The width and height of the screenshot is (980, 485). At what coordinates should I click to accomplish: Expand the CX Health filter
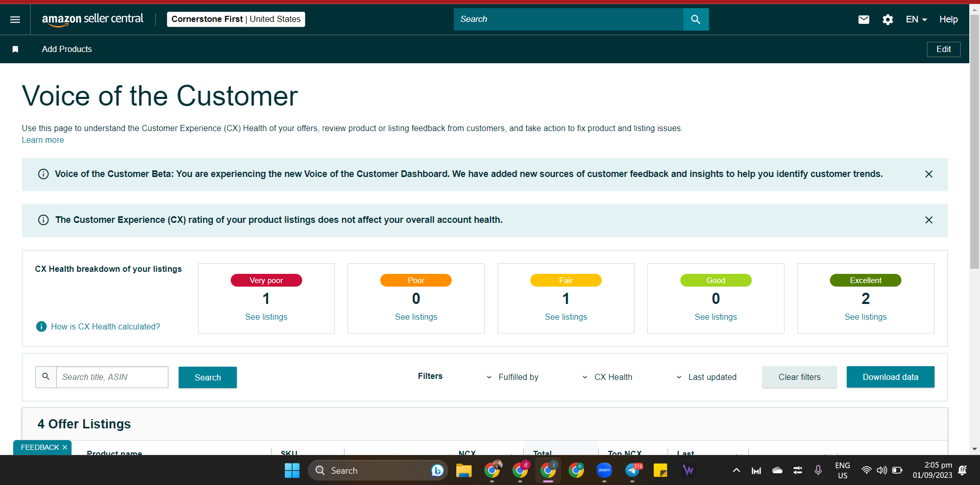pyautogui.click(x=607, y=377)
